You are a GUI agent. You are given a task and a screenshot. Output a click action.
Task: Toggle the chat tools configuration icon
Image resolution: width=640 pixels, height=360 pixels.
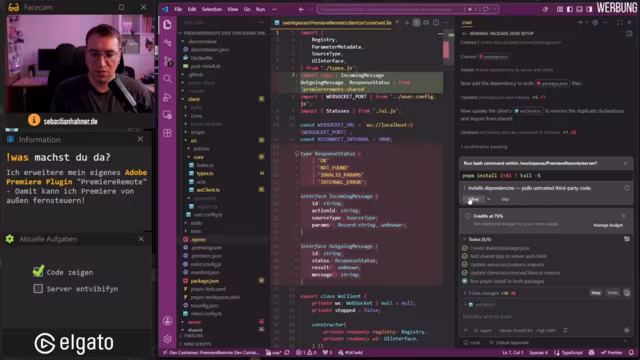pos(565,330)
